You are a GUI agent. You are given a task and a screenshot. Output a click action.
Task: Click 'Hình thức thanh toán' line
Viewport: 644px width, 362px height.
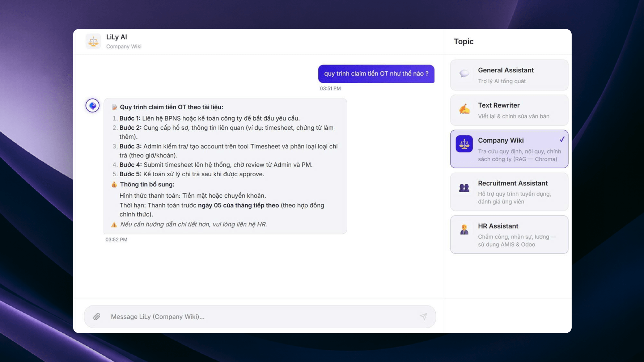click(193, 196)
